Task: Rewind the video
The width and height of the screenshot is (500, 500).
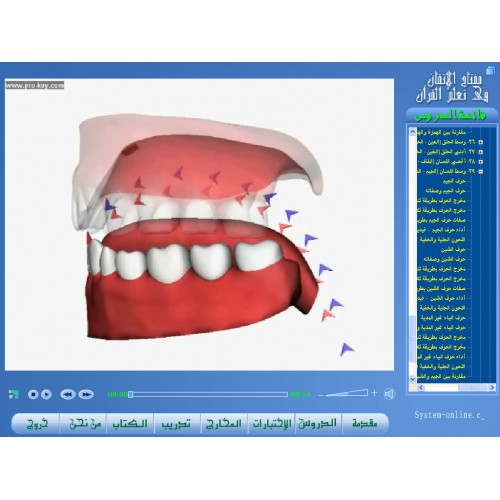Action: click(68, 394)
